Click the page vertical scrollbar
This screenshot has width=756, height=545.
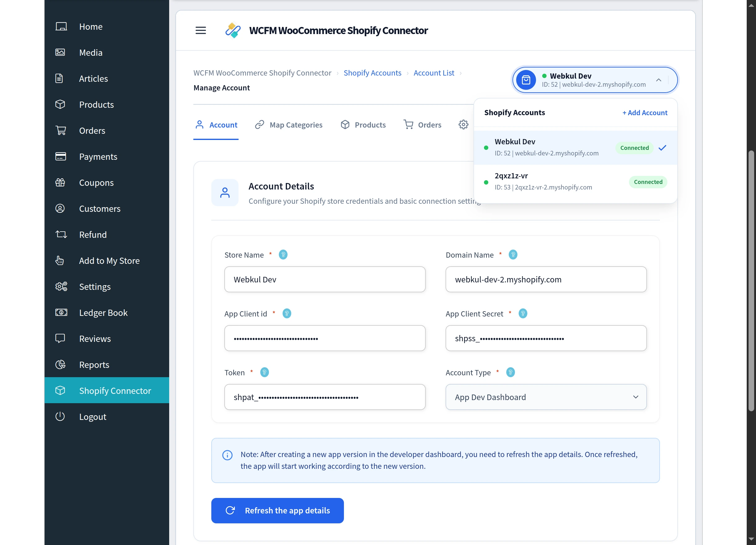tap(751, 281)
